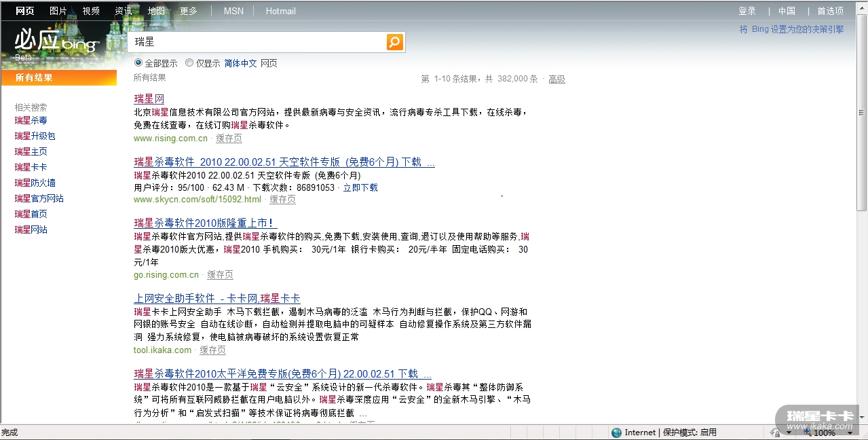Click the Internet zone globe icon
Image resolution: width=868 pixels, height=440 pixels.
tap(616, 433)
